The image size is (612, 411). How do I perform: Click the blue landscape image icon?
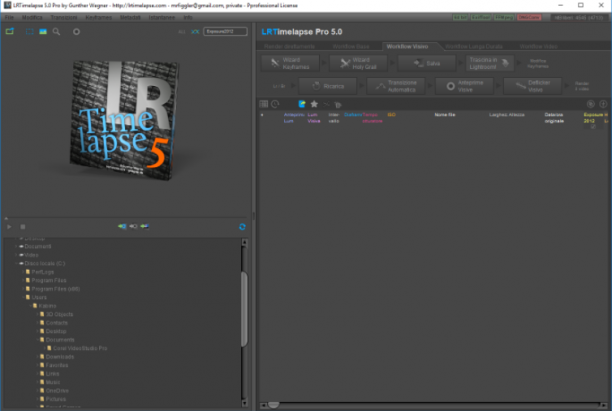43,32
